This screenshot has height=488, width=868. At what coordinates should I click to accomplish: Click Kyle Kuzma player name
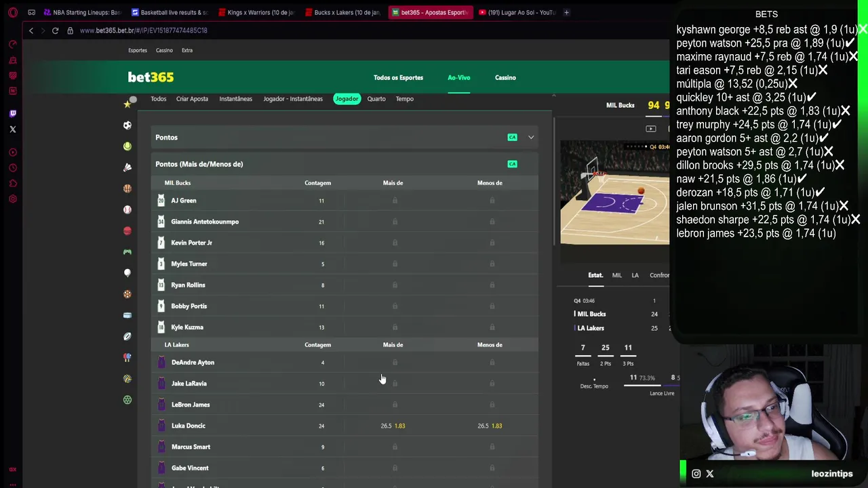(x=187, y=327)
